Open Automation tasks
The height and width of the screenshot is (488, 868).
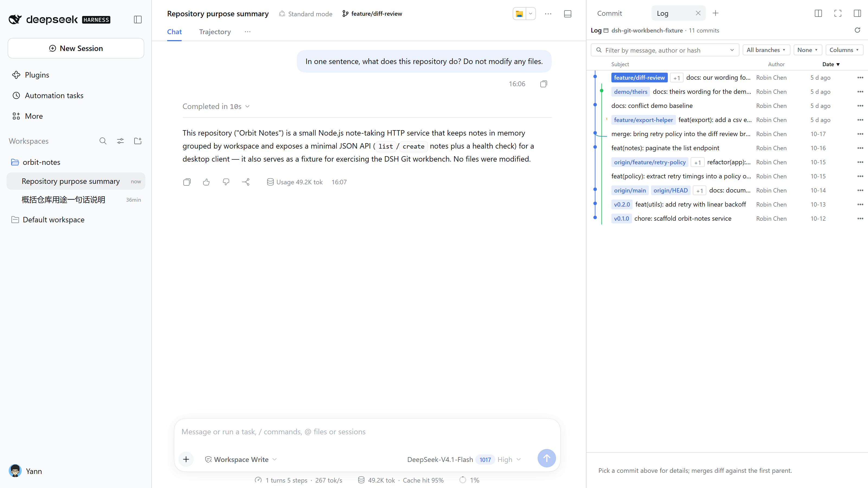pos(47,95)
